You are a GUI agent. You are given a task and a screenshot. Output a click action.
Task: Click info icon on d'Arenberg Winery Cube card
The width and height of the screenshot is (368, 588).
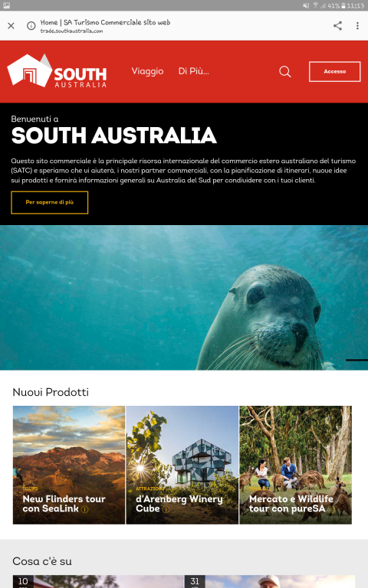[x=166, y=509]
